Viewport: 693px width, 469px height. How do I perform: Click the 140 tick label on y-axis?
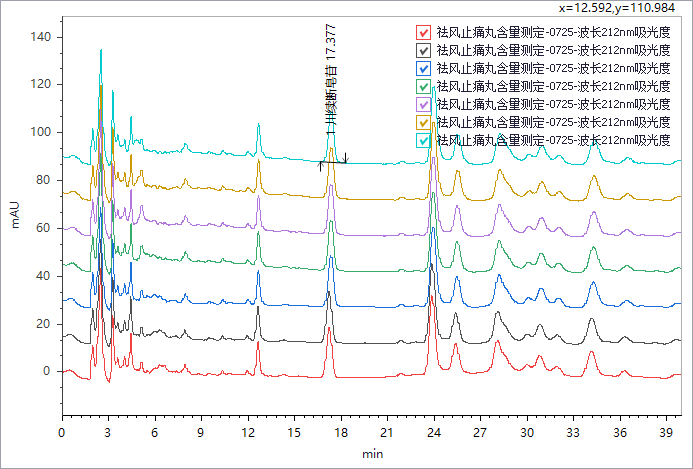point(38,37)
